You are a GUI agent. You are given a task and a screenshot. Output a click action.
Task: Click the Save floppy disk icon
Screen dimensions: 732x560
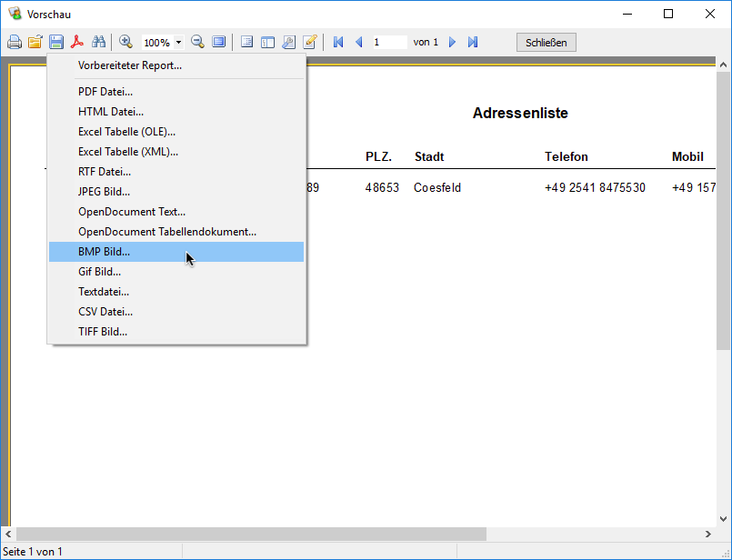[56, 42]
